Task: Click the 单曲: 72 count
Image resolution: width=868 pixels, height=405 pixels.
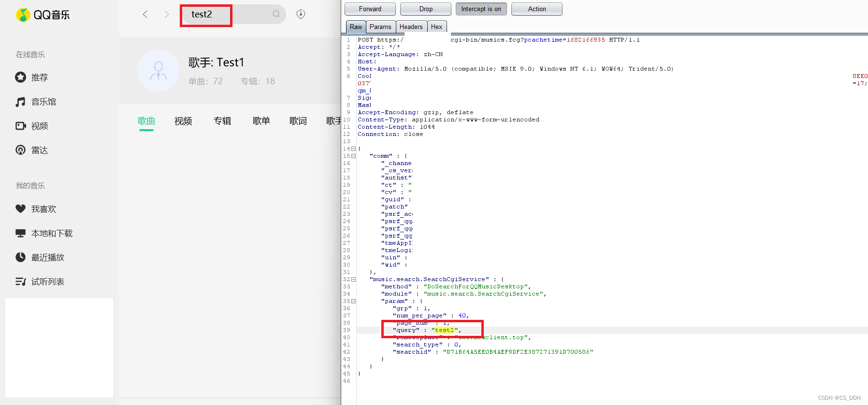Action: pos(205,81)
